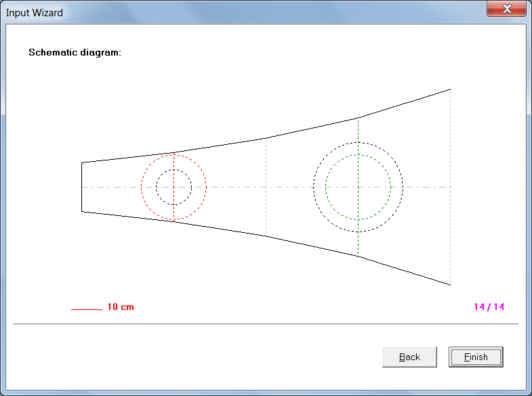This screenshot has height=396, width=532.
Task: Select the "Schematic diagram:" heading text
Action: pos(75,53)
